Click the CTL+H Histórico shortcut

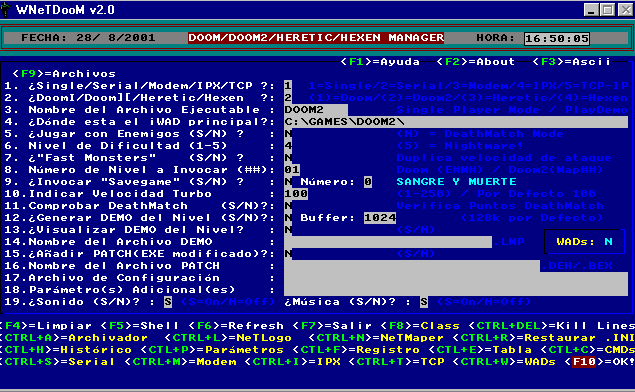(x=66, y=350)
